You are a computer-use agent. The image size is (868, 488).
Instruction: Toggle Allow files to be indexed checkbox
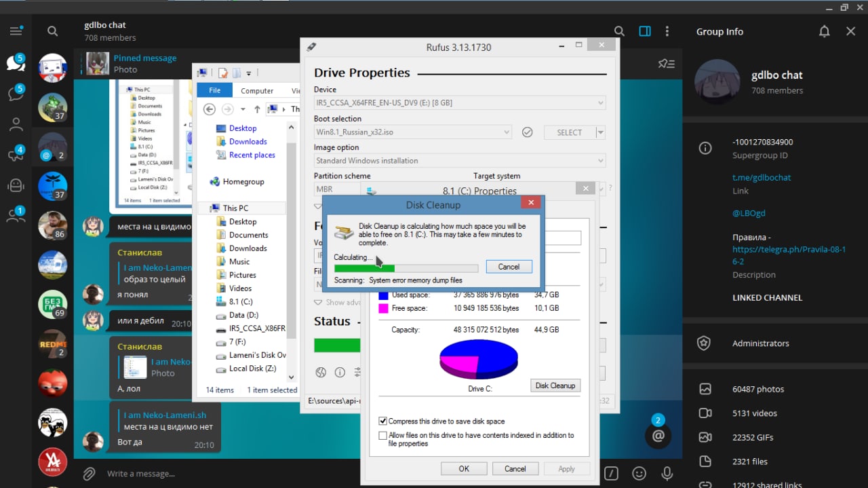[x=383, y=436]
